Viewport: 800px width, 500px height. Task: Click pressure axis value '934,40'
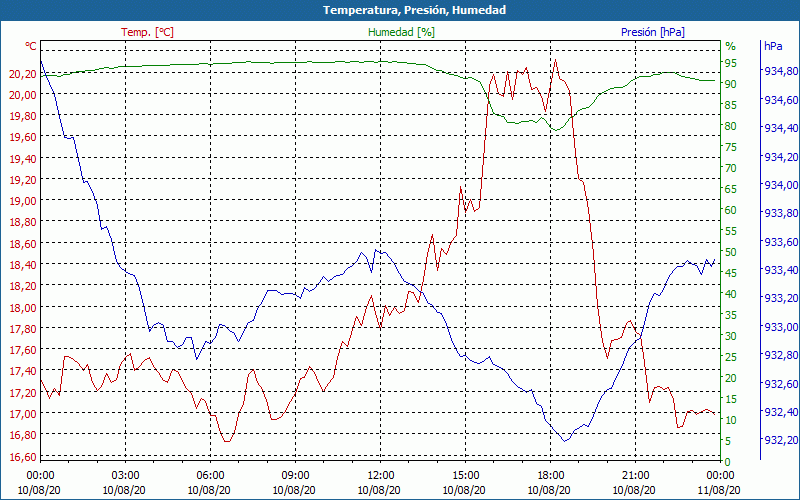coord(781,128)
